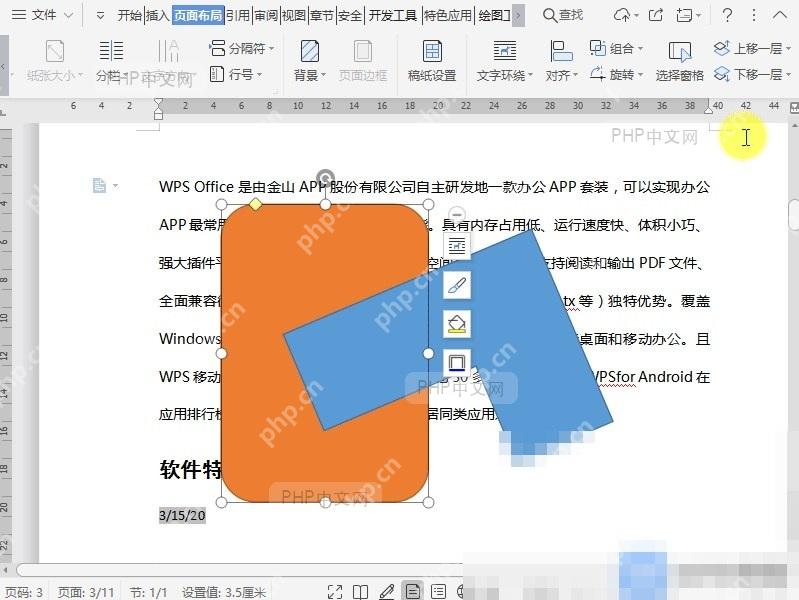Click the vertical scrollbar thumb
The height and width of the screenshot is (600, 799).
tap(793, 215)
